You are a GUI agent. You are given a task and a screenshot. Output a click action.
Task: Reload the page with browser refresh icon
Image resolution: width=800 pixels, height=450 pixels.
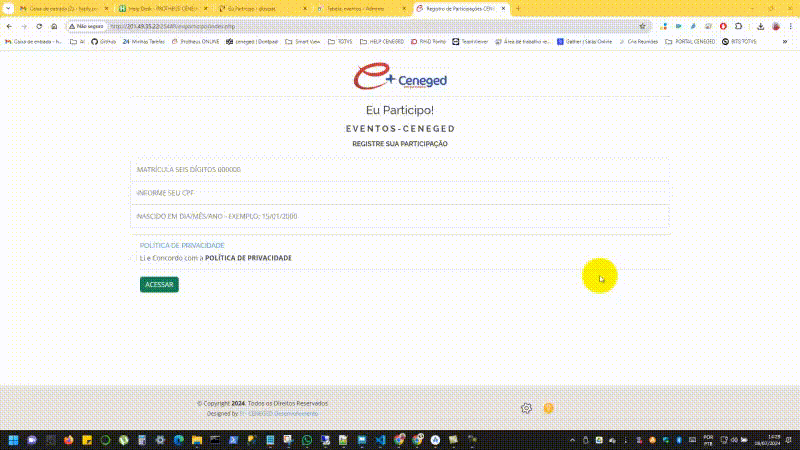click(39, 26)
